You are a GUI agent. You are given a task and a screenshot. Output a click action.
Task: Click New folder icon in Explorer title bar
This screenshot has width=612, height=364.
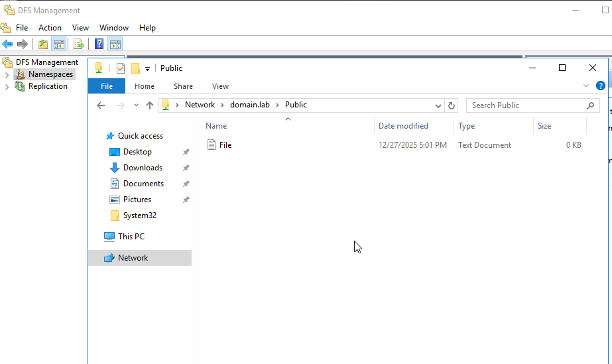135,68
